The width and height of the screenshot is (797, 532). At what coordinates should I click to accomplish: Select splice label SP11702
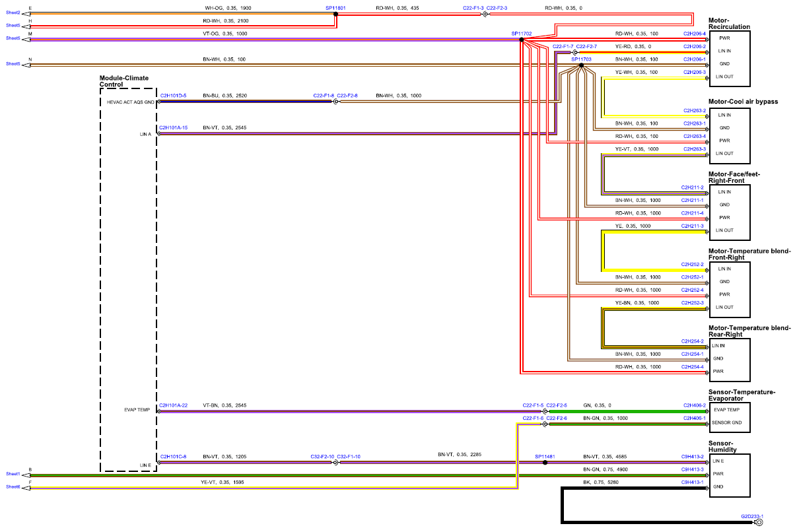pyautogui.click(x=522, y=34)
